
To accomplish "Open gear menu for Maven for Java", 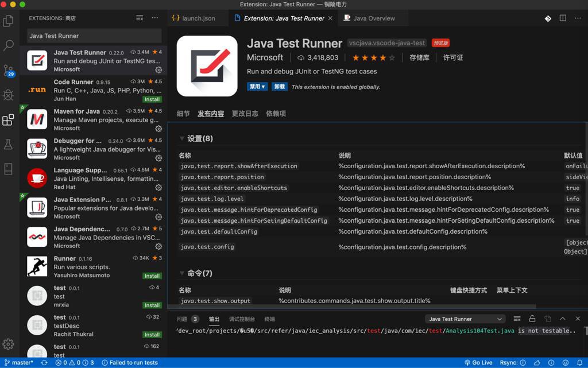I will [158, 129].
